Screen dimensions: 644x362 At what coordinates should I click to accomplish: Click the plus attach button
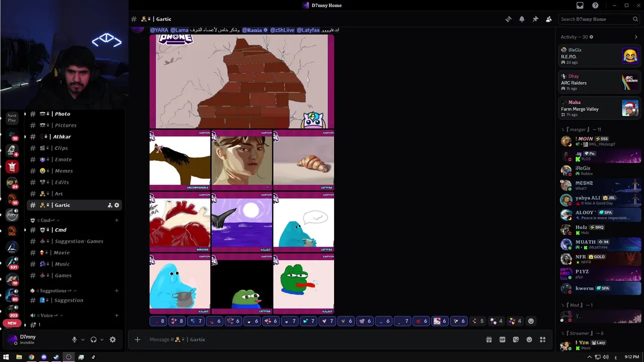[137, 339]
